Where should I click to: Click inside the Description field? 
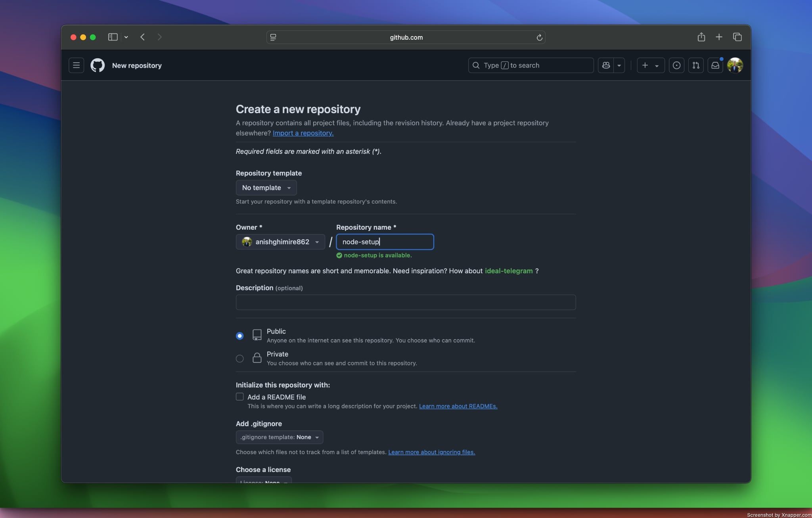click(x=405, y=302)
